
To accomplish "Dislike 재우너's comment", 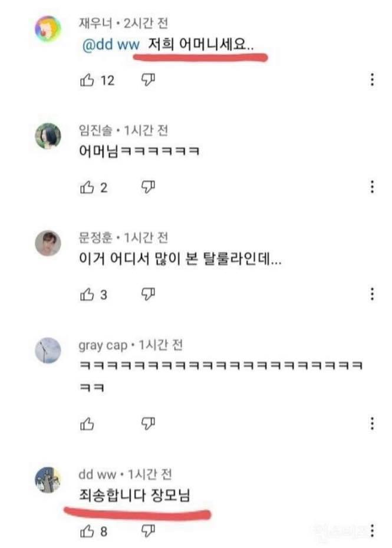I will 147,80.
